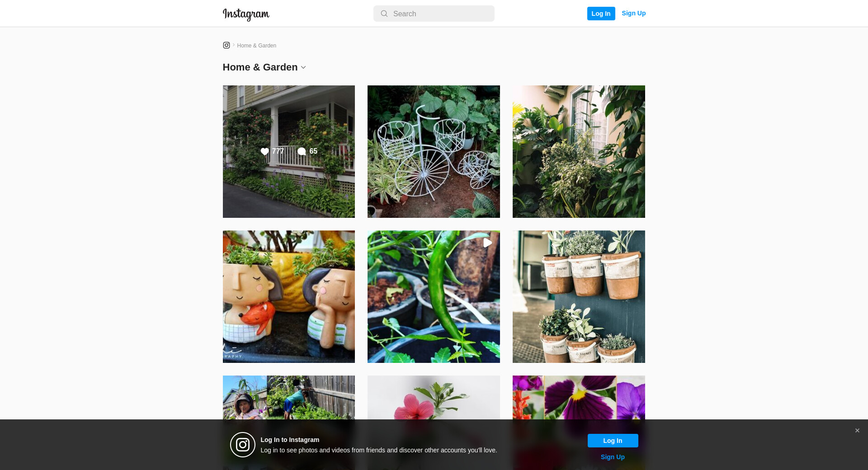The image size is (868, 470).
Task: Click the round Instagram logo in login banner
Action: (x=243, y=445)
